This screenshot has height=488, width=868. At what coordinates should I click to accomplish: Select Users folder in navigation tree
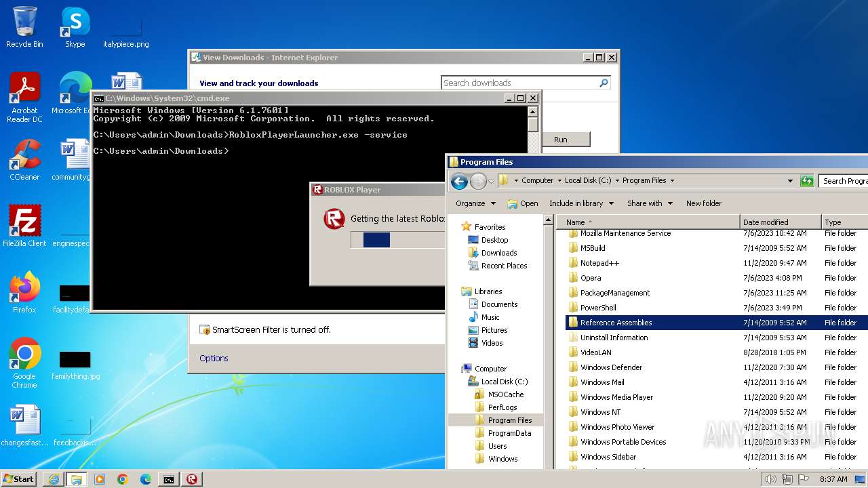(x=497, y=446)
